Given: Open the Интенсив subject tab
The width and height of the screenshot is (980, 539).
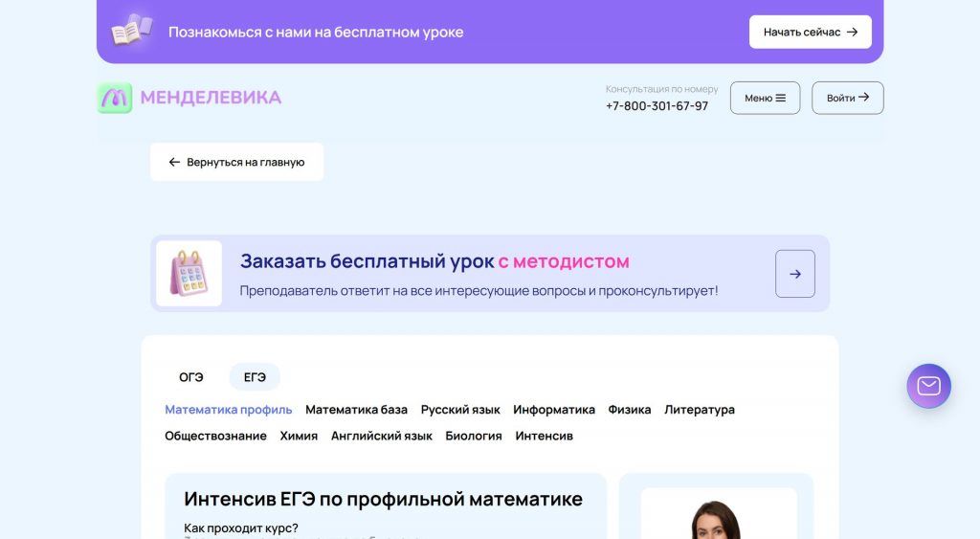Looking at the screenshot, I should (544, 436).
